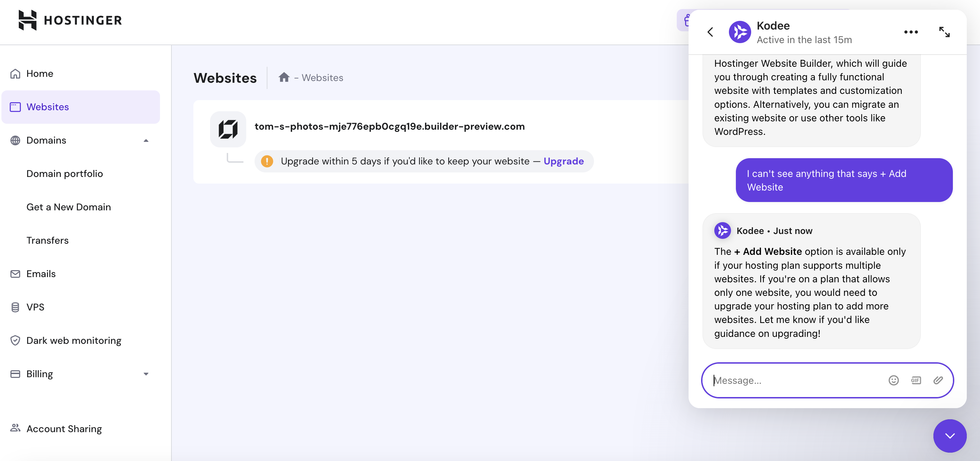Collapse the Domains section arrow

146,140
